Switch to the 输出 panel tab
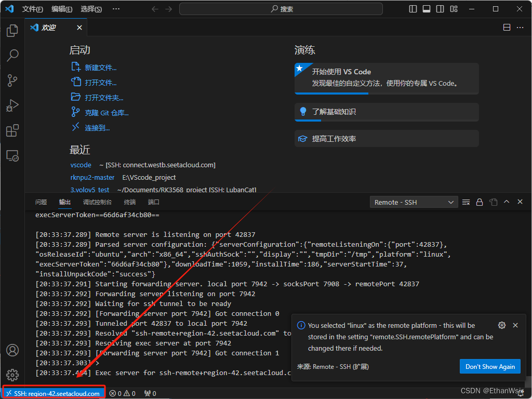The width and height of the screenshot is (532, 399). 65,202
